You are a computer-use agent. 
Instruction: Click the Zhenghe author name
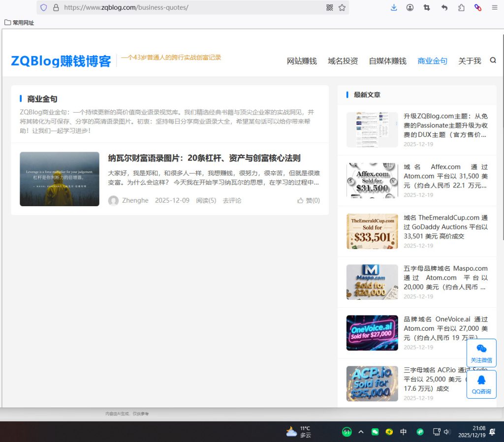click(135, 201)
